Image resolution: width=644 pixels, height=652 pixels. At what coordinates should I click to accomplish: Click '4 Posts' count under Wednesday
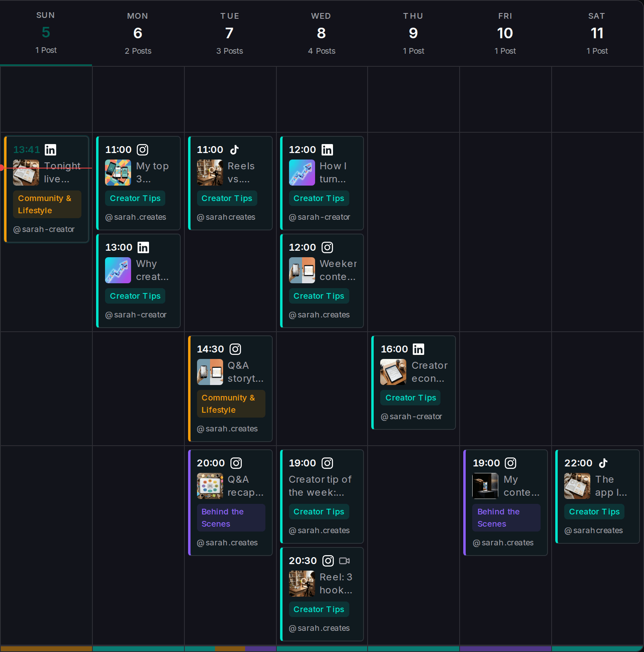point(322,51)
